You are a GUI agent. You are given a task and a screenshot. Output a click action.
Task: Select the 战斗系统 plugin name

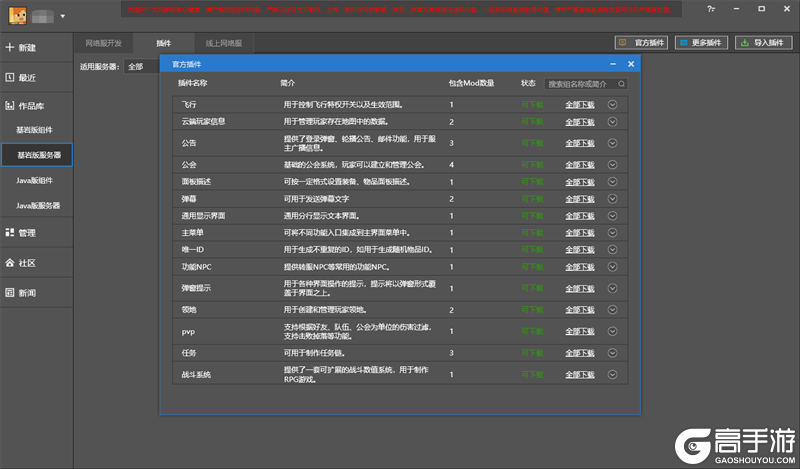tap(196, 375)
